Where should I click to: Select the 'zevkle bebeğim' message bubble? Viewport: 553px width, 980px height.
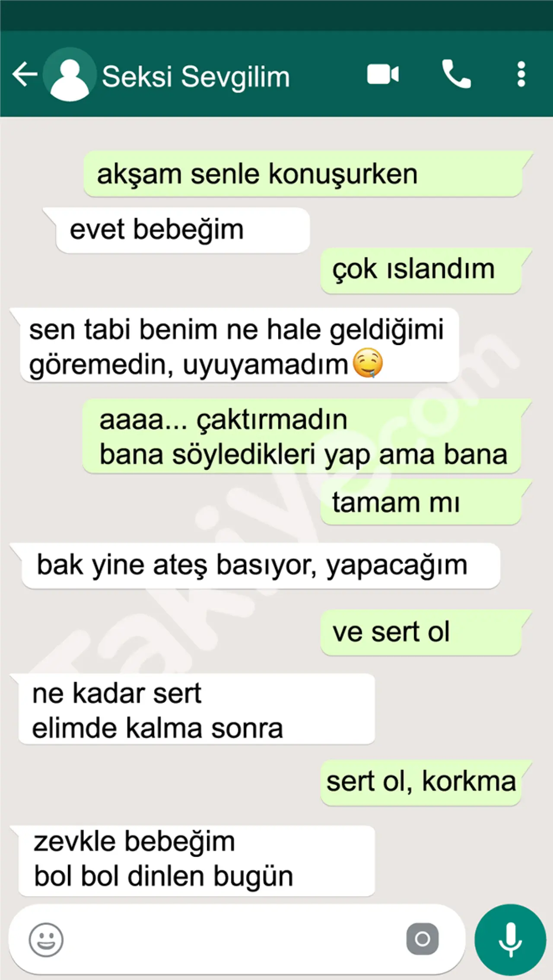[x=193, y=859]
